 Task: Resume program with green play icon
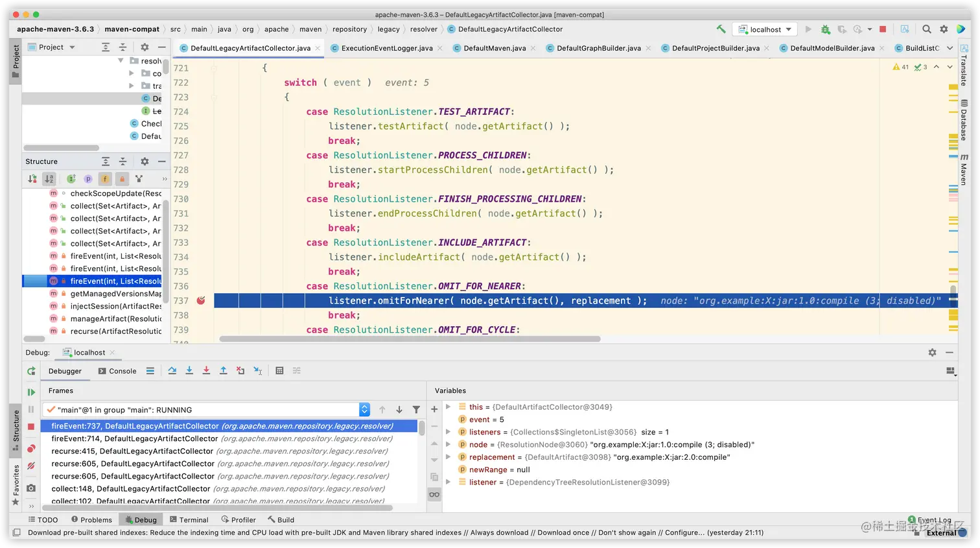tap(31, 392)
